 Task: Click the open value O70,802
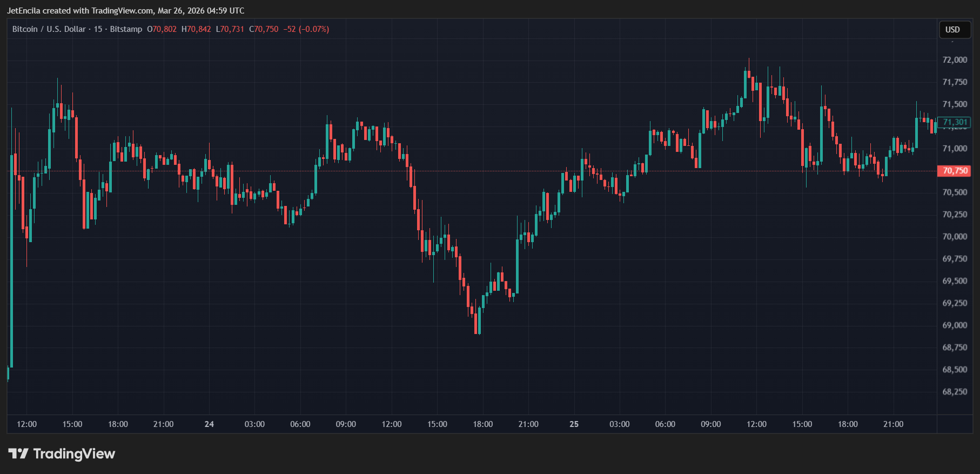click(162, 29)
